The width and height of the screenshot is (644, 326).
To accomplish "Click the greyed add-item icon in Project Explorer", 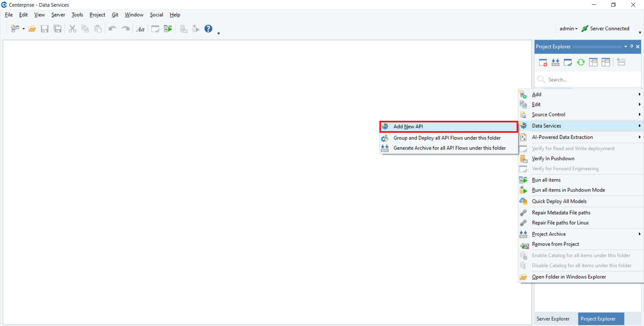I will pos(621,62).
